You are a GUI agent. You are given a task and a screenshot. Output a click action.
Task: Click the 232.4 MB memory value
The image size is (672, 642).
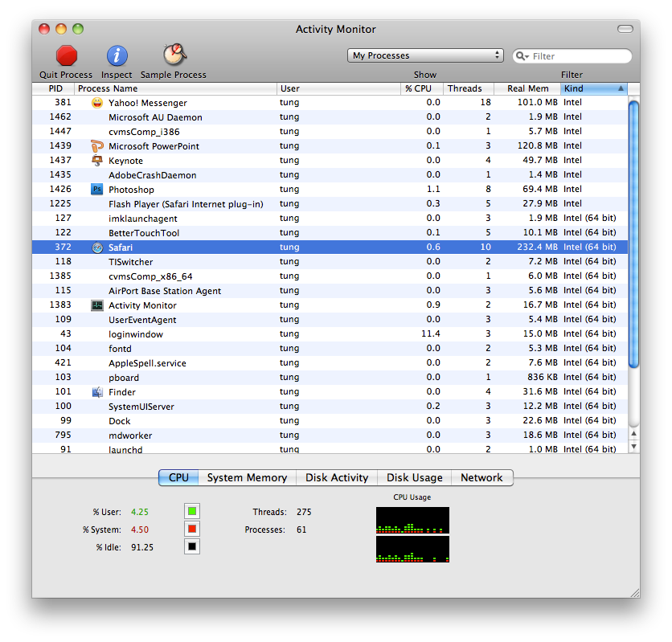coord(537,247)
